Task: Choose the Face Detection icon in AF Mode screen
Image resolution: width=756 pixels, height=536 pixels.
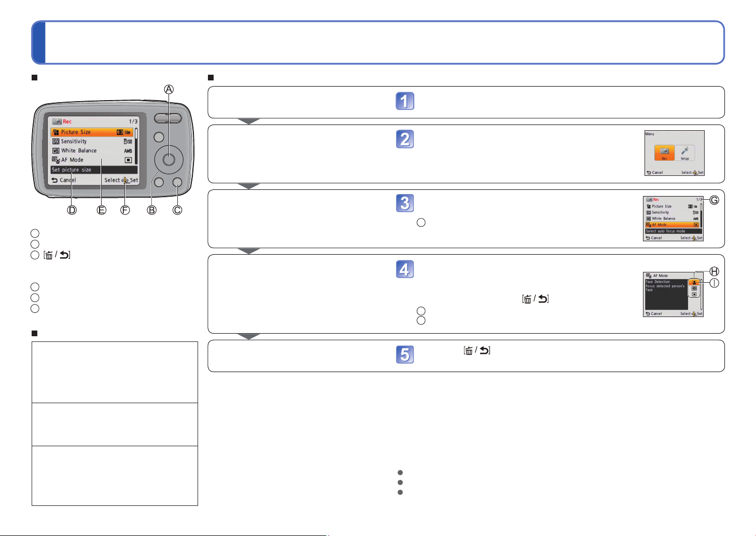Action: [694, 282]
